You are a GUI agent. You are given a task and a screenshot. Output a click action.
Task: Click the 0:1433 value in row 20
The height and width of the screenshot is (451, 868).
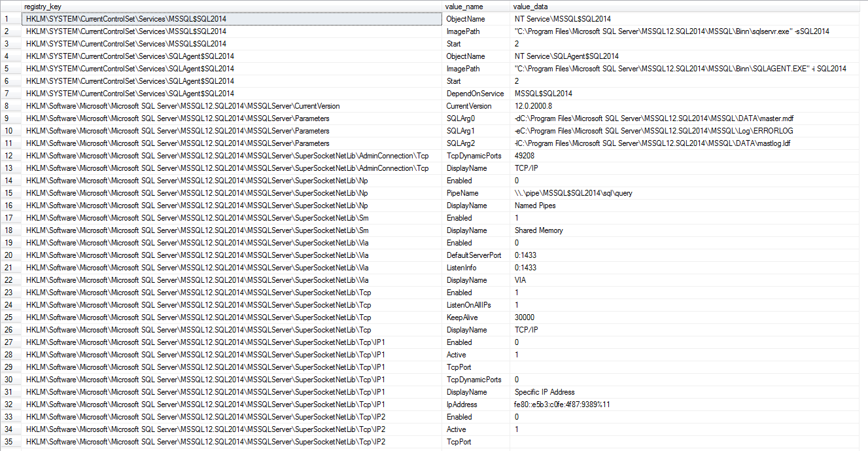click(x=525, y=255)
